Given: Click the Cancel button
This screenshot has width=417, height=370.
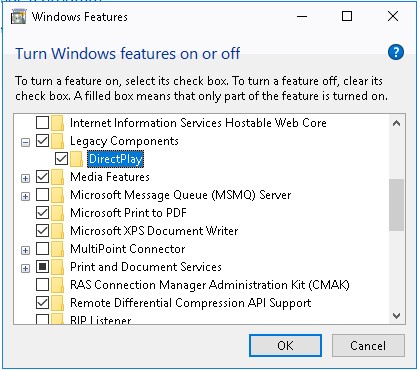Looking at the screenshot, I should 368,346.
